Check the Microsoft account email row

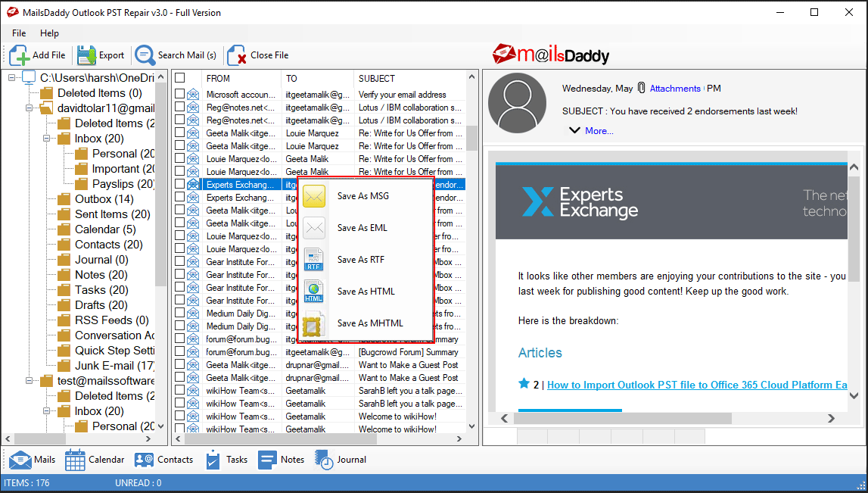point(179,94)
